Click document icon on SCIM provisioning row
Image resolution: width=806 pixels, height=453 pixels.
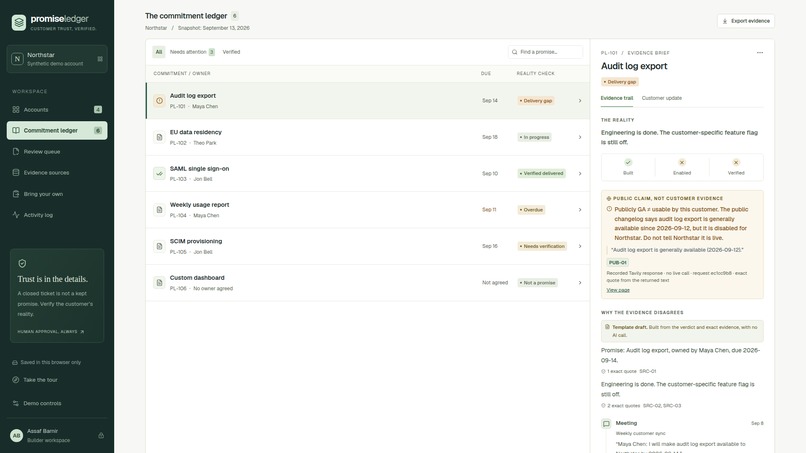point(159,246)
